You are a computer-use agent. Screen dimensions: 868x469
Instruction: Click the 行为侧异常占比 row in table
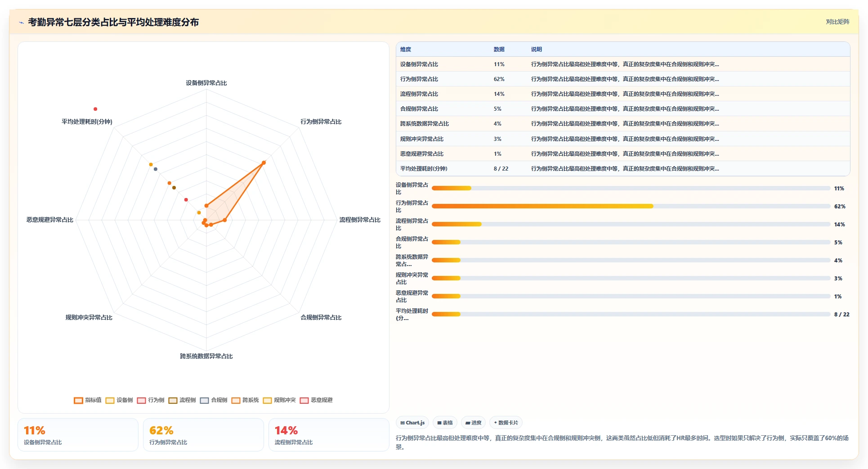point(623,79)
